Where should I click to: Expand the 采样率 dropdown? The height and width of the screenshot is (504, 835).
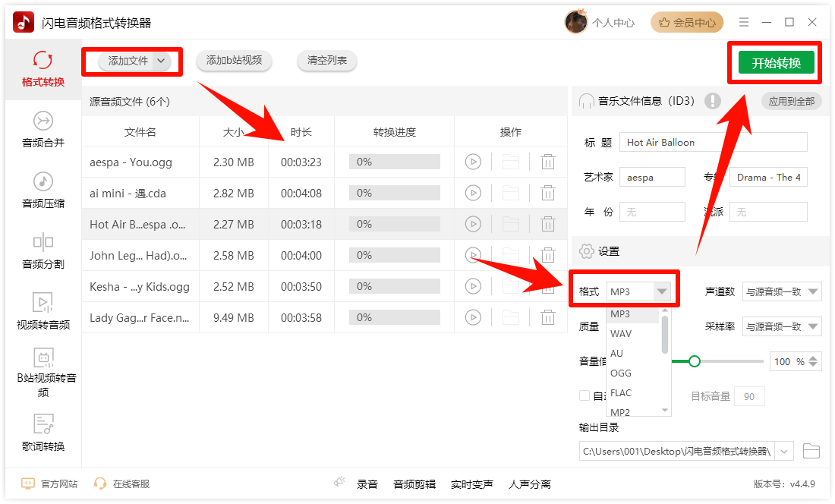pos(782,326)
